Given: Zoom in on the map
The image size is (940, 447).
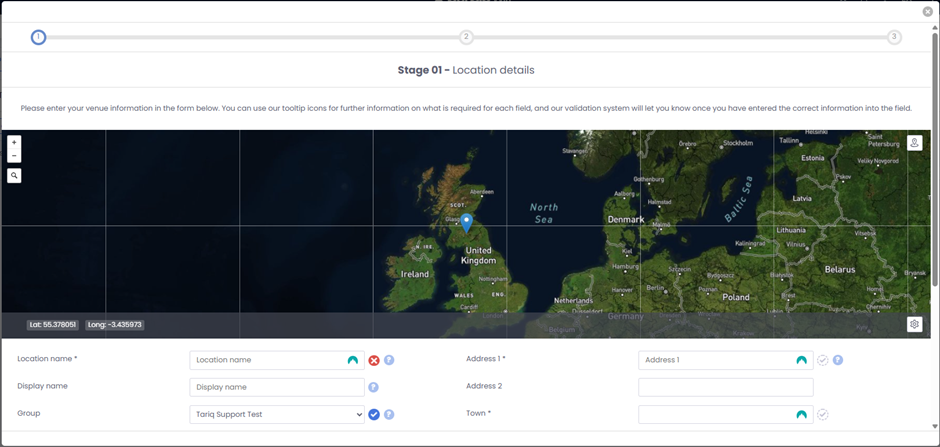Looking at the screenshot, I should point(14,143).
